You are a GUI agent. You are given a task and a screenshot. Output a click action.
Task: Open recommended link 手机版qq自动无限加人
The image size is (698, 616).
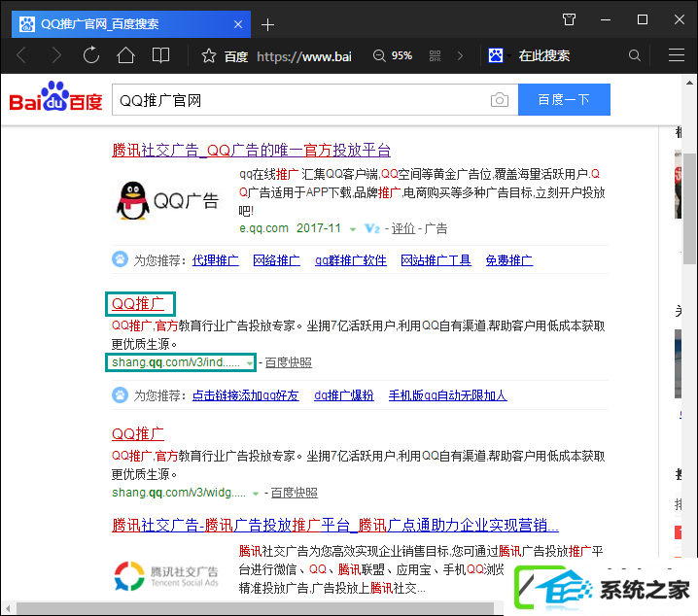(447, 395)
